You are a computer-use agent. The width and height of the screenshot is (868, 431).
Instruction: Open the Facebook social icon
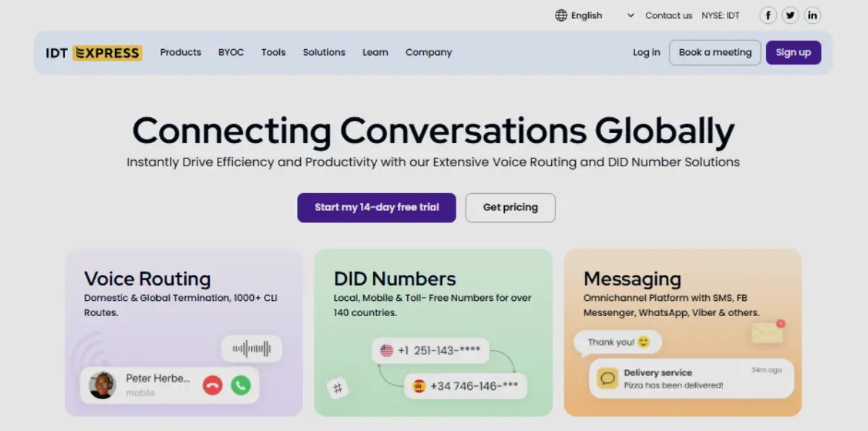[767, 15]
